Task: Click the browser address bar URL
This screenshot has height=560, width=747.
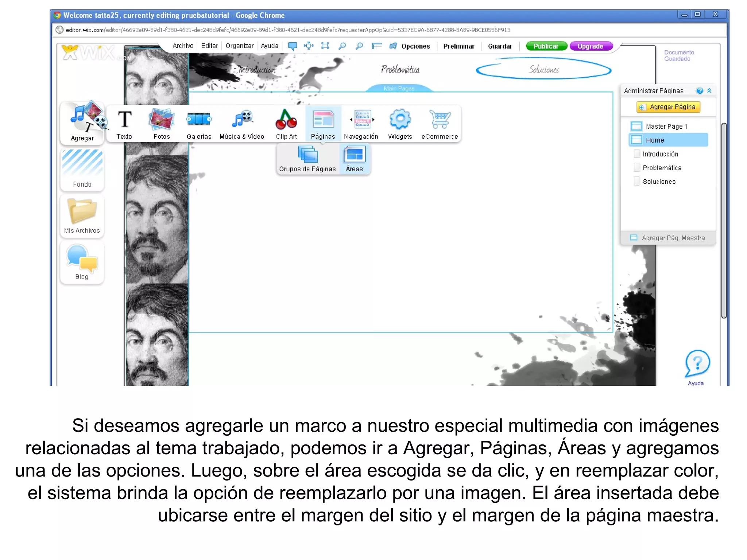Action: 288,30
